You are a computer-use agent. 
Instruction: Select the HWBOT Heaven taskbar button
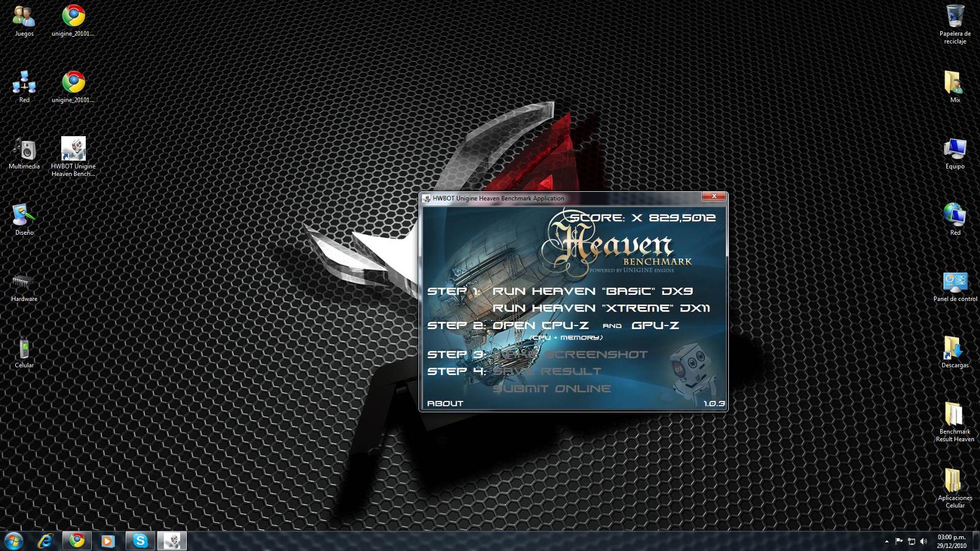click(172, 541)
